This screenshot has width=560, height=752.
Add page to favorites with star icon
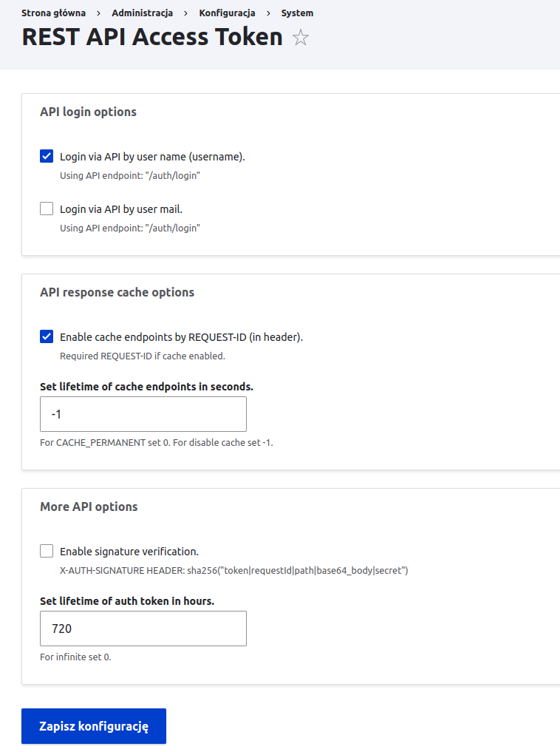pos(301,38)
